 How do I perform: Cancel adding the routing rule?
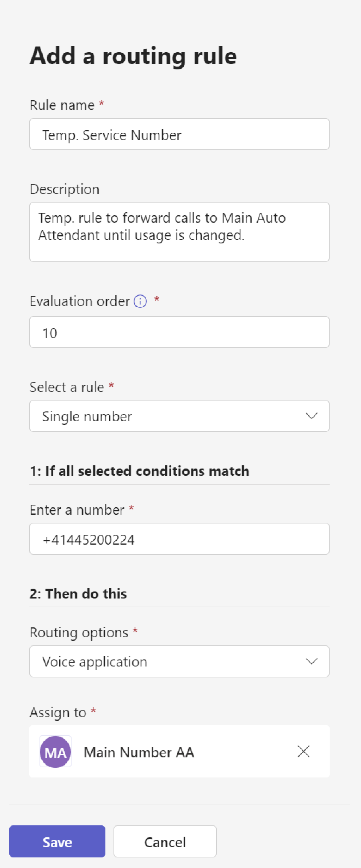pos(165,842)
